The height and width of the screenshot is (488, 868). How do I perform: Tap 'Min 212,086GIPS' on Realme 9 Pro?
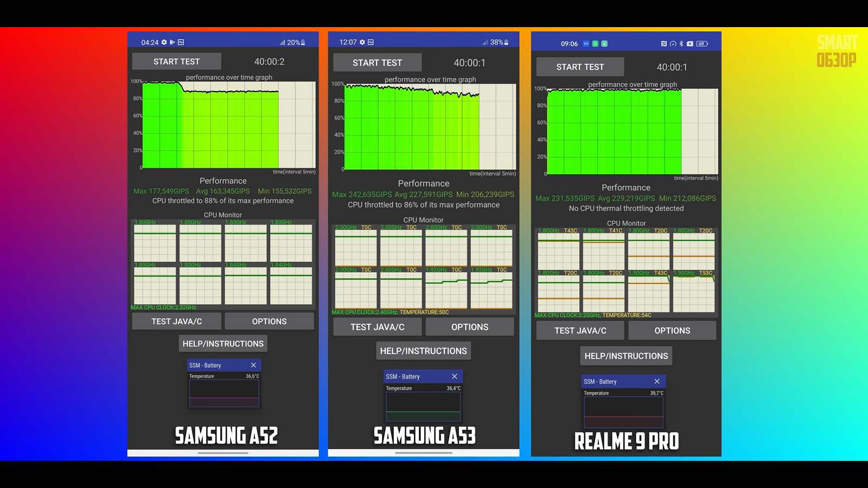688,198
